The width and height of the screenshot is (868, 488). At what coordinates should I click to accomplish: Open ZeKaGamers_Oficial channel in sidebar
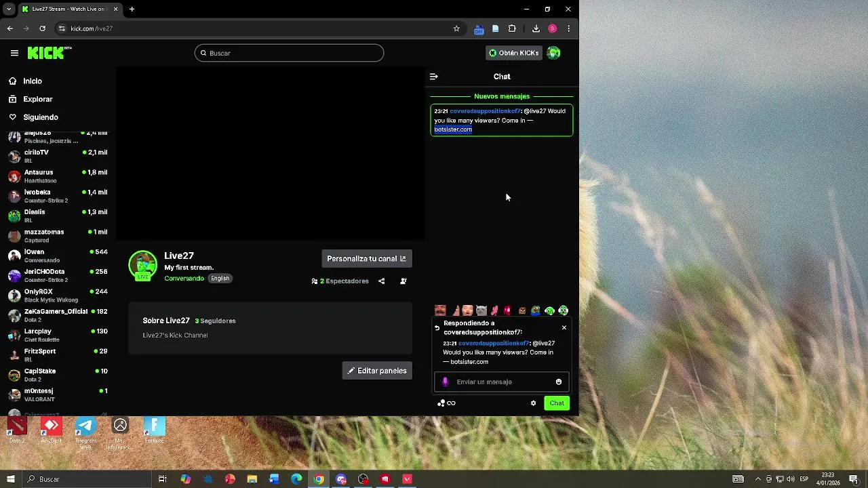[x=58, y=315]
